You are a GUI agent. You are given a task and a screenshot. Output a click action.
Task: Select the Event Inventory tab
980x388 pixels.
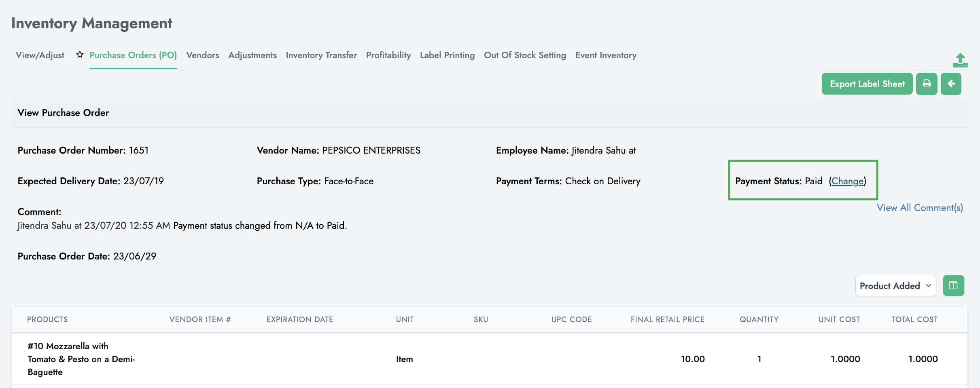(606, 55)
